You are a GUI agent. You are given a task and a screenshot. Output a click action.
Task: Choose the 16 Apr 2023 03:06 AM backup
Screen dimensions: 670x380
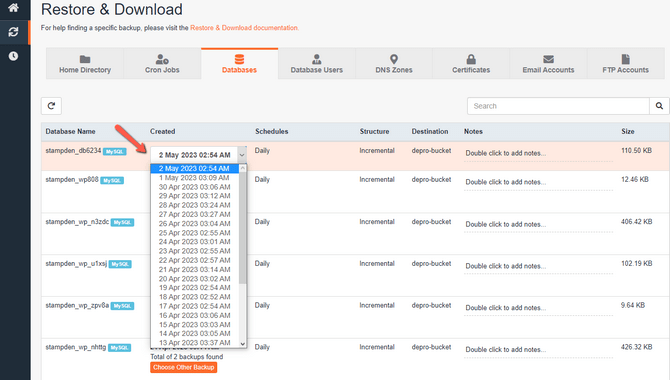[x=194, y=315]
